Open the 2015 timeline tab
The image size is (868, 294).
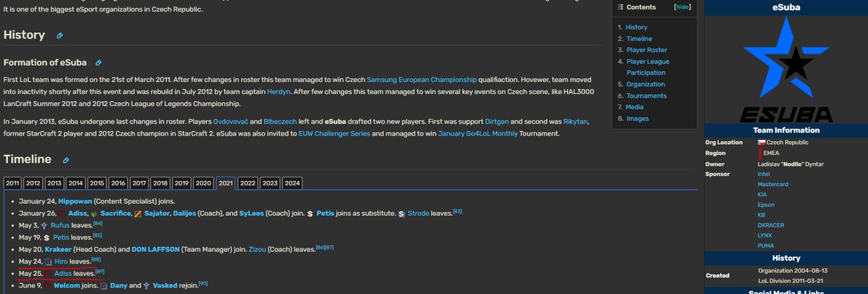(98, 183)
